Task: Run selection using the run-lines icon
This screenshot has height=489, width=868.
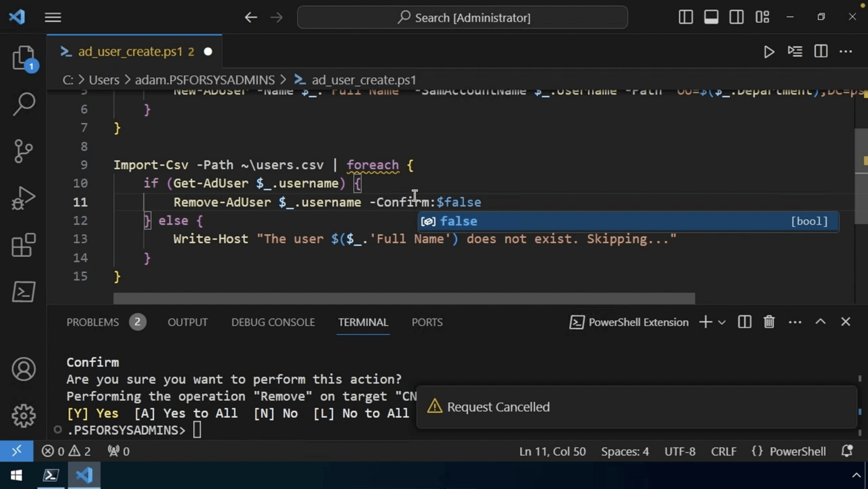Action: [795, 52]
